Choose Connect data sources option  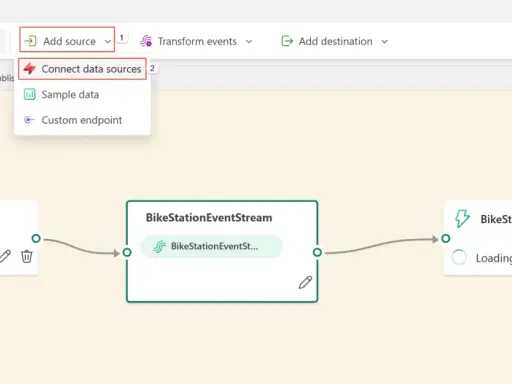82,69
